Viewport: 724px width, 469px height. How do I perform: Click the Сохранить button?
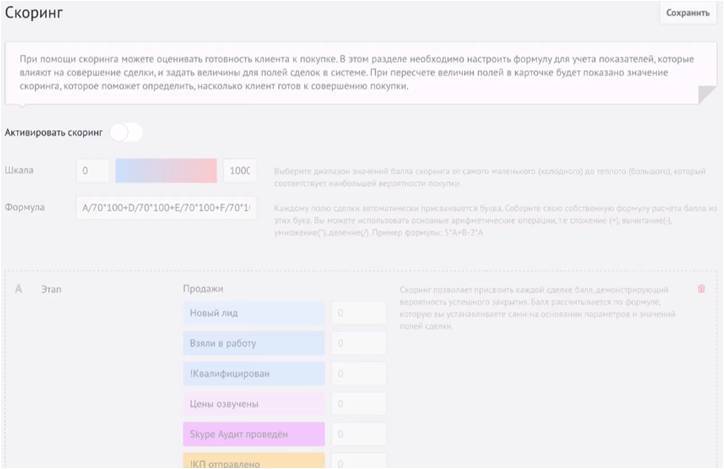(687, 13)
